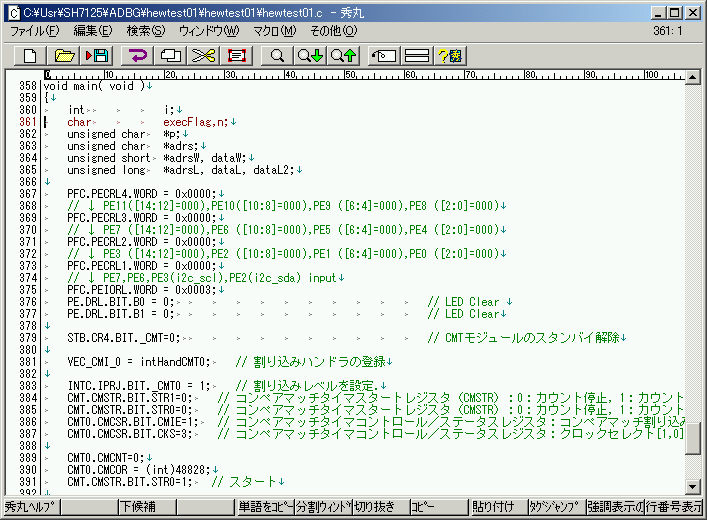Click the search downward green arrow icon
707x520 pixels.
pos(310,54)
